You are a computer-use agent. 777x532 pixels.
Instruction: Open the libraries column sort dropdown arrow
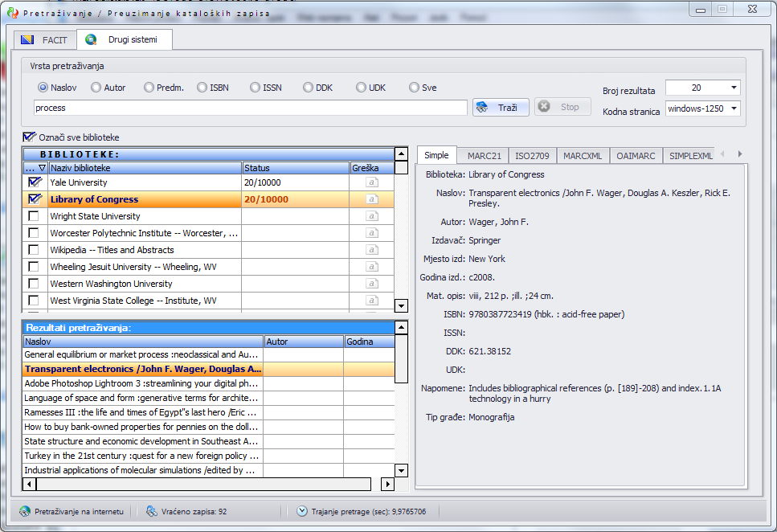pyautogui.click(x=41, y=168)
